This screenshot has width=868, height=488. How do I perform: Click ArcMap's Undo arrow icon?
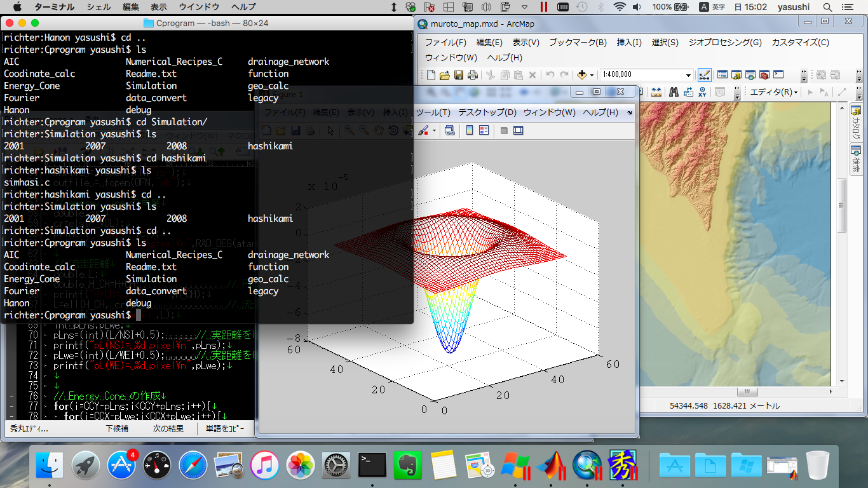(550, 75)
